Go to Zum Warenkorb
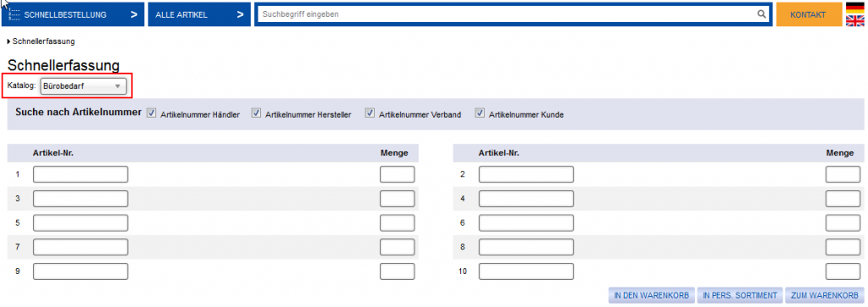Viewport: 868px width, 307px height. coord(824,295)
